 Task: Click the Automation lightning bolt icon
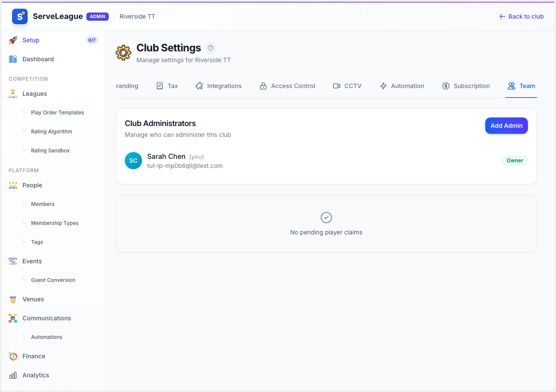[x=383, y=86]
